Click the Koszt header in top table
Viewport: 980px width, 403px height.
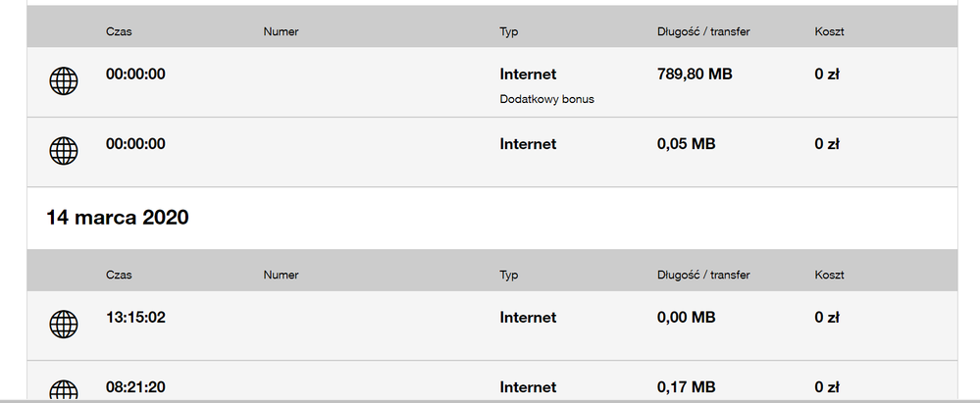tap(829, 31)
